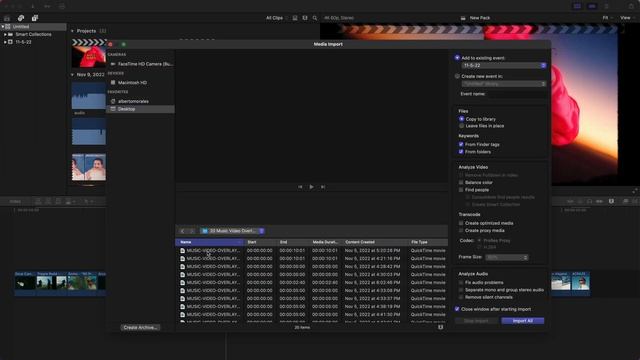Click the browser search magnifier icon
This screenshot has height=360, width=640.
pos(315,18)
